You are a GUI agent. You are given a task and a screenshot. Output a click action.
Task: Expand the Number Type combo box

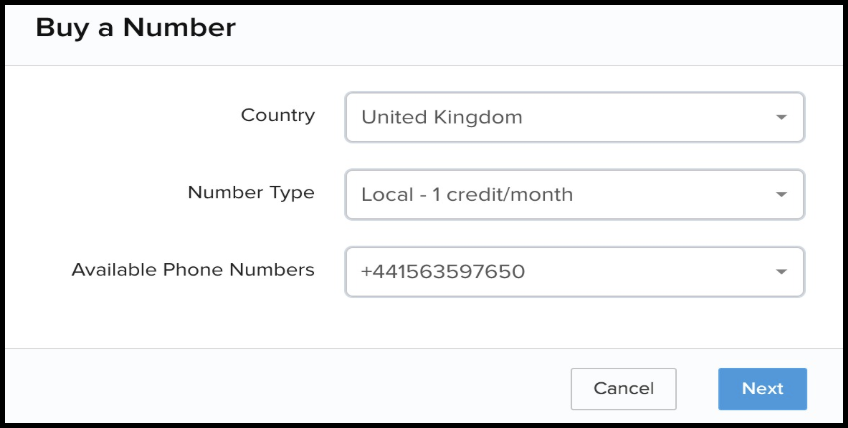coord(574,194)
